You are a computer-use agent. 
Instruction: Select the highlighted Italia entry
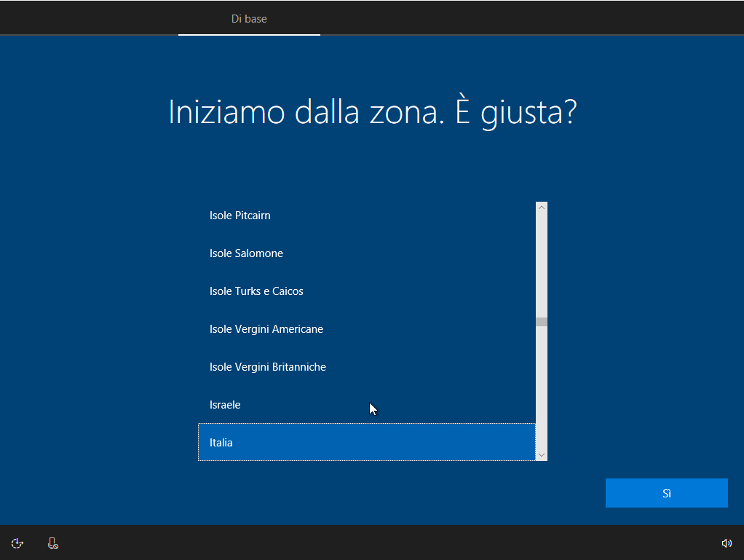367,442
